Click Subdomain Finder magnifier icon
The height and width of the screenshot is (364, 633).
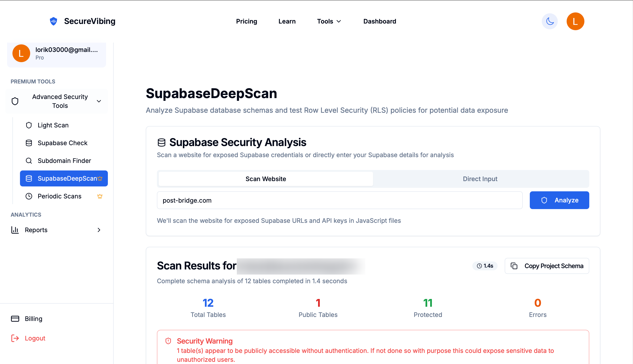click(29, 160)
